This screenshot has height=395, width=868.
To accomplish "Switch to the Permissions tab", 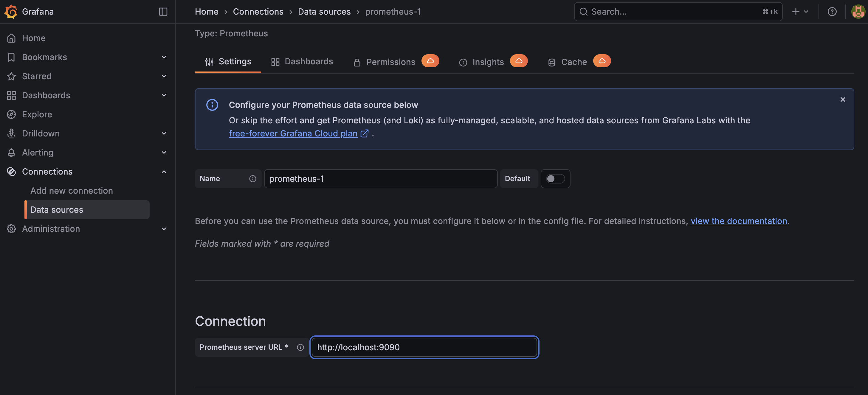I will click(x=396, y=62).
